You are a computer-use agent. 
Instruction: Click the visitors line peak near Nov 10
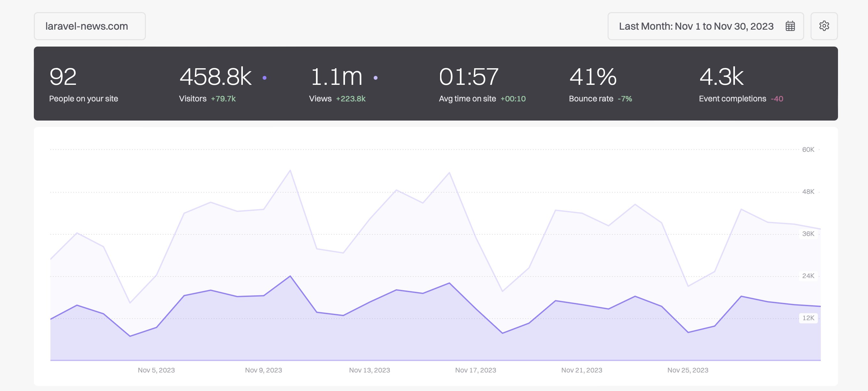point(290,276)
